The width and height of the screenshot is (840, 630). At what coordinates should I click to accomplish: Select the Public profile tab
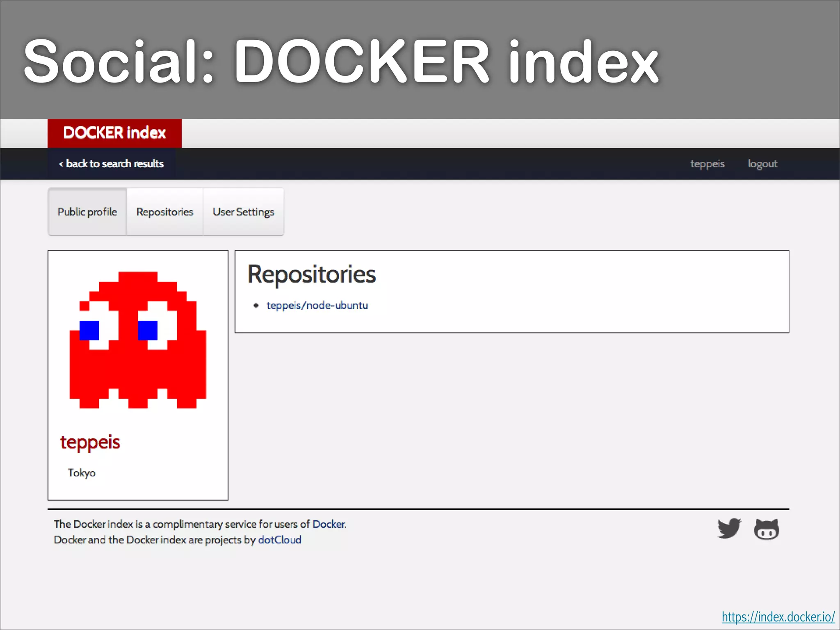[87, 212]
